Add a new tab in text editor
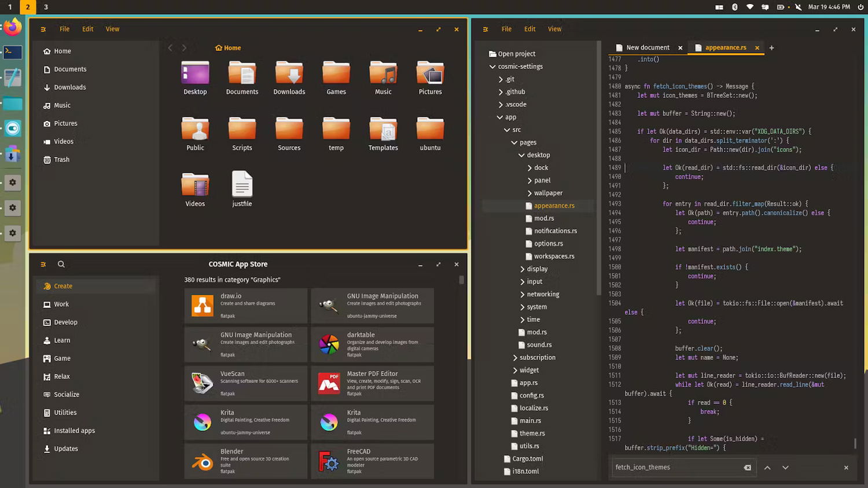868x488 pixels. (771, 47)
